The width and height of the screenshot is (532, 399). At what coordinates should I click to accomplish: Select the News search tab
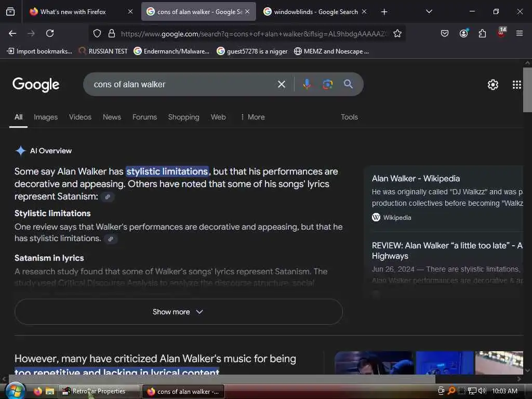(112, 117)
